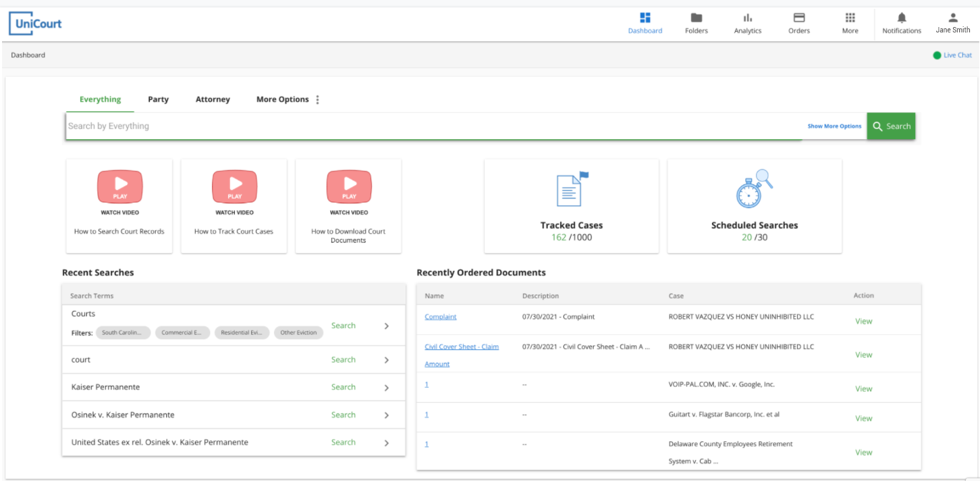
Task: Expand the Courts recent search chevron
Action: pyautogui.click(x=387, y=326)
